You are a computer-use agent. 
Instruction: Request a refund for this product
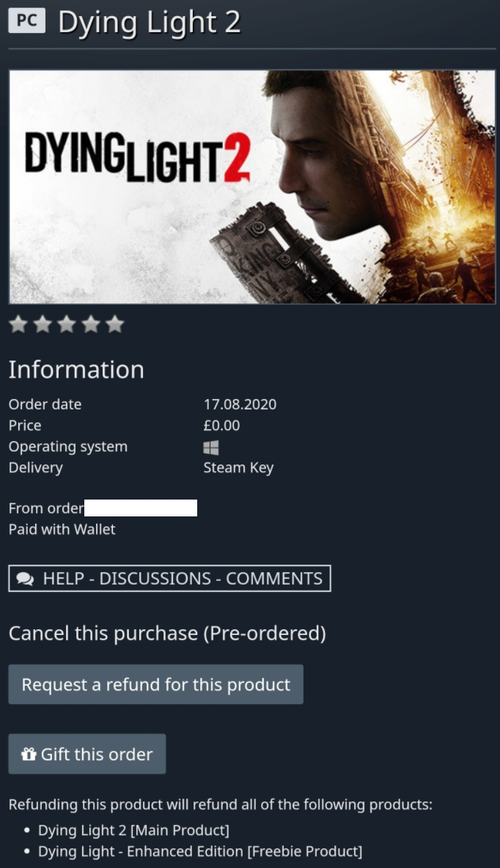coord(155,684)
